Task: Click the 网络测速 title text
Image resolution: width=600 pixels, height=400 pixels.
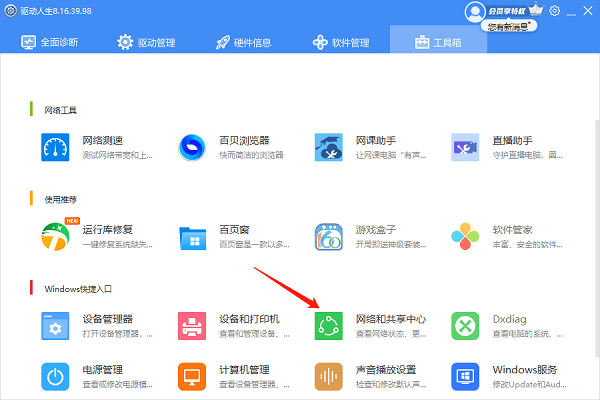Action: [x=103, y=140]
